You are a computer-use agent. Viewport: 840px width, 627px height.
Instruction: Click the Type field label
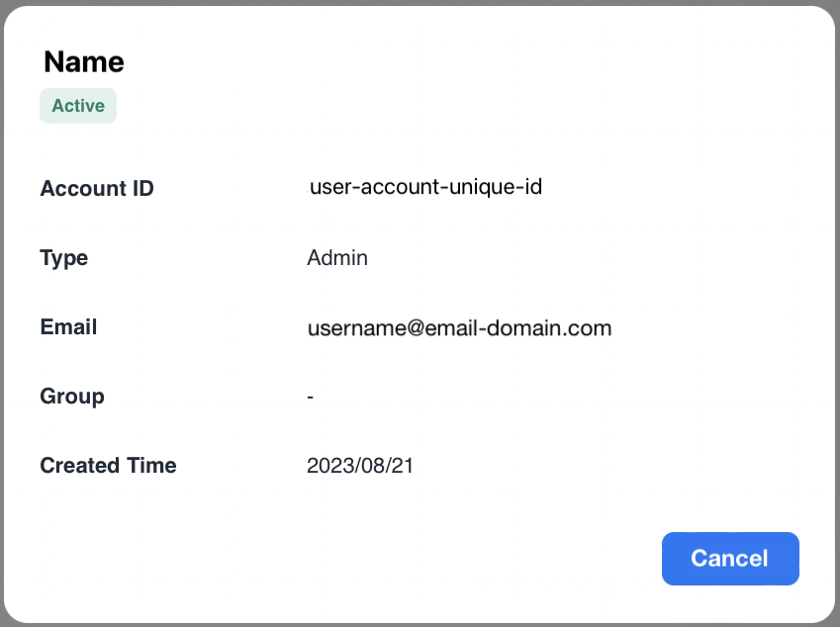pos(64,258)
